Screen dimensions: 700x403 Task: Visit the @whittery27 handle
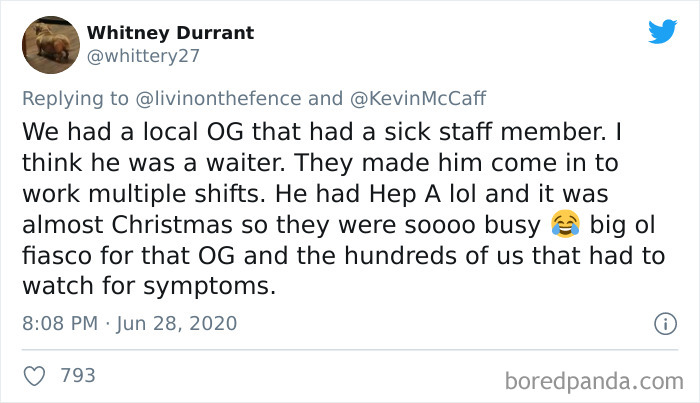(x=143, y=56)
